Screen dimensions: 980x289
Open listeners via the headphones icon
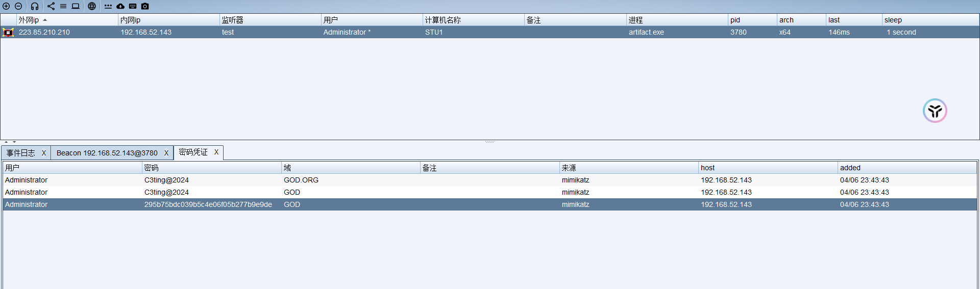coord(35,6)
